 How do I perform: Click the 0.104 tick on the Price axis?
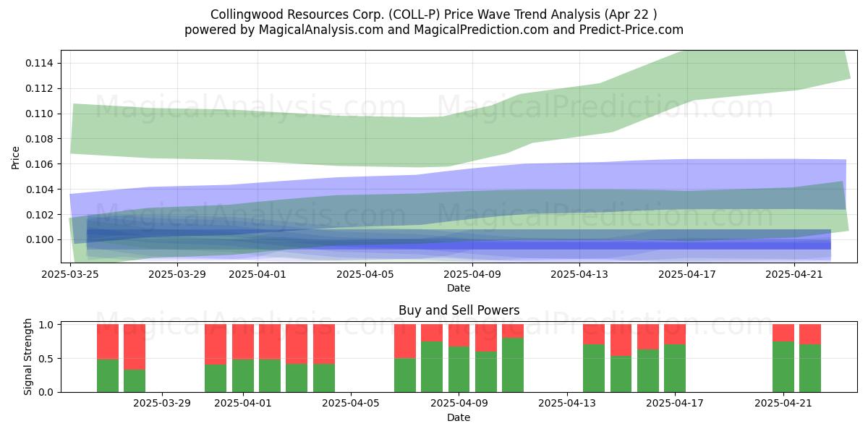(40, 190)
